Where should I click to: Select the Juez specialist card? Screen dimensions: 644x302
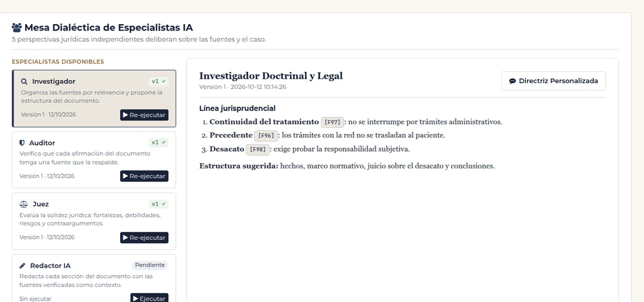point(94,222)
